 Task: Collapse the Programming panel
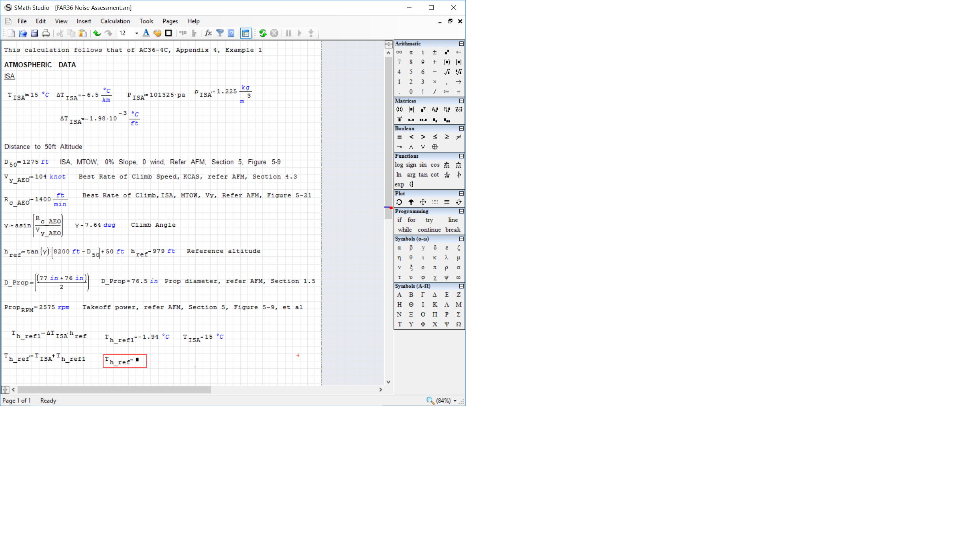(461, 211)
